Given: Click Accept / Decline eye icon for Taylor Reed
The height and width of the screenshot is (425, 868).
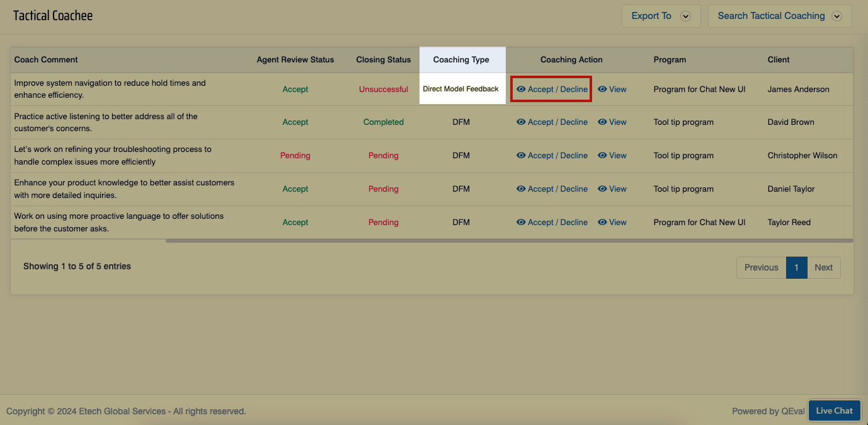Looking at the screenshot, I should coord(521,223).
